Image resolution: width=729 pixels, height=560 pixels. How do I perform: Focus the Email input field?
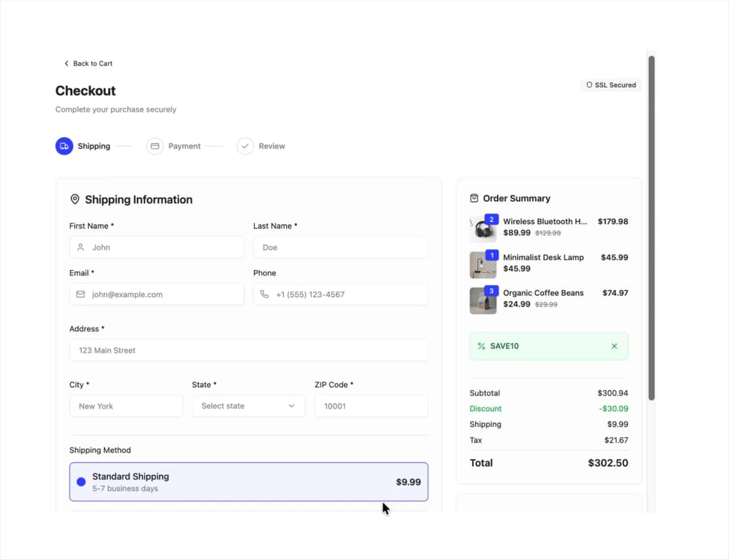click(x=157, y=294)
